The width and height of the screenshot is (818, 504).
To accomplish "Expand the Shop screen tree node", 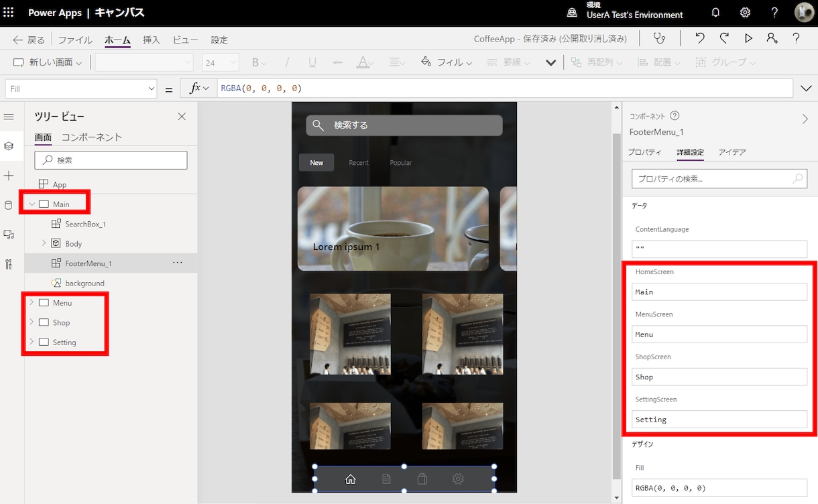I will (x=32, y=322).
